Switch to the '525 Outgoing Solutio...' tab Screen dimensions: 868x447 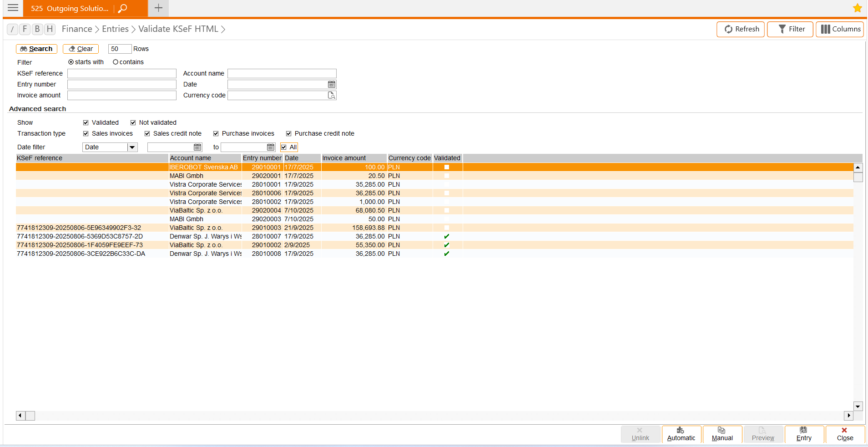(70, 8)
